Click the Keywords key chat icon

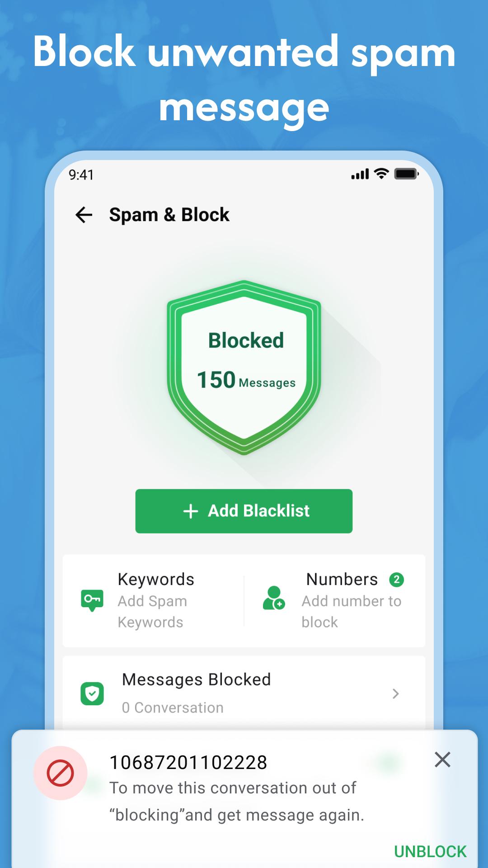coord(92,600)
